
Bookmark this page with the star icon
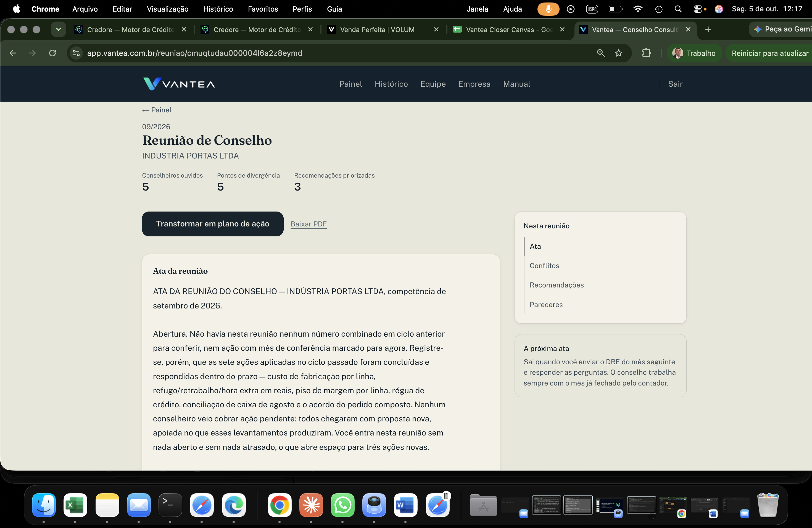coord(619,53)
